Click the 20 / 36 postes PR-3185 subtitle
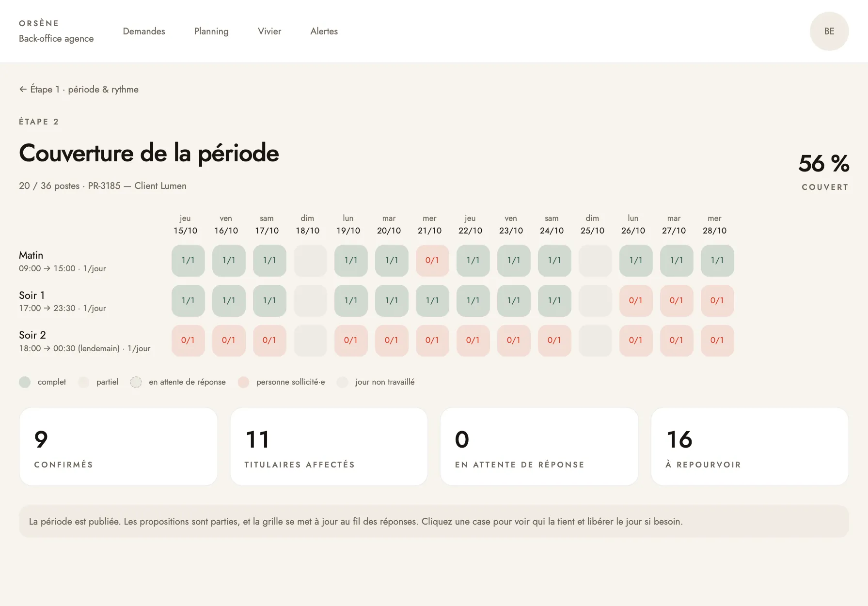Image resolution: width=868 pixels, height=606 pixels. pyautogui.click(x=103, y=186)
